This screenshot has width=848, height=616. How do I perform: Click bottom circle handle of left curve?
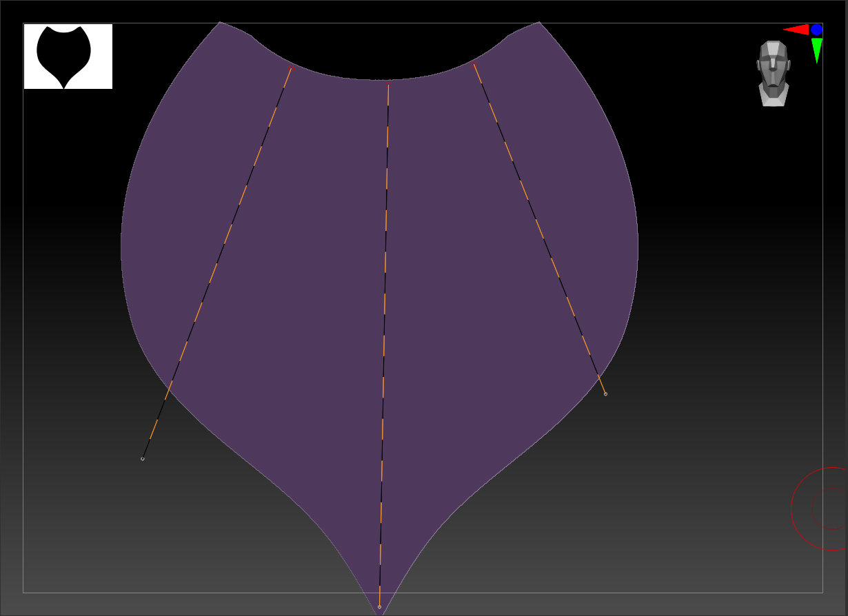143,459
